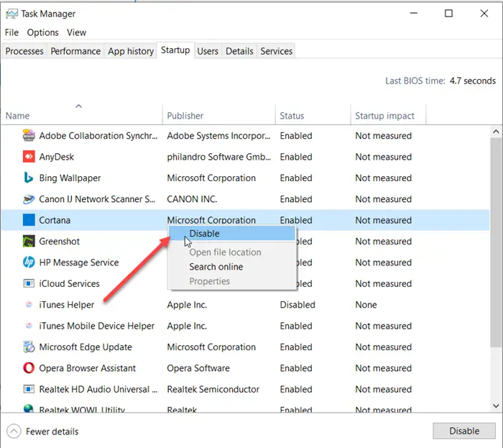The image size is (503, 448).
Task: Click the Cortana blue square icon
Action: coord(29,220)
